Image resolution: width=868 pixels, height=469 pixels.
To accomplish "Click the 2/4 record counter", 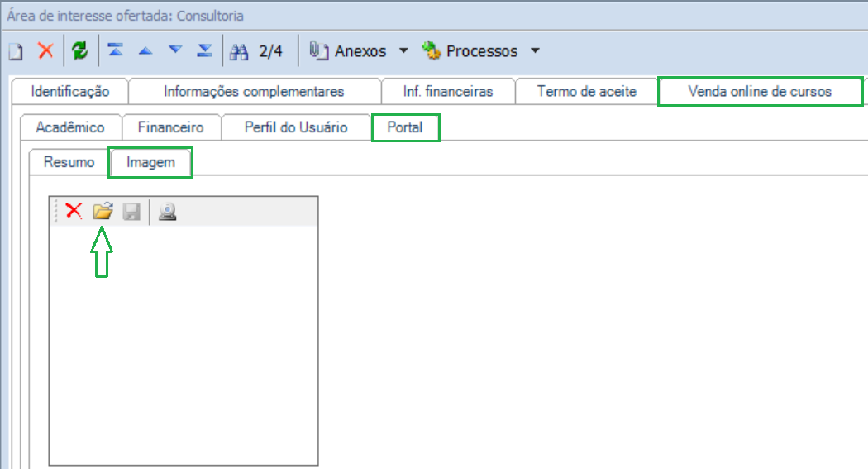I will pyautogui.click(x=270, y=51).
